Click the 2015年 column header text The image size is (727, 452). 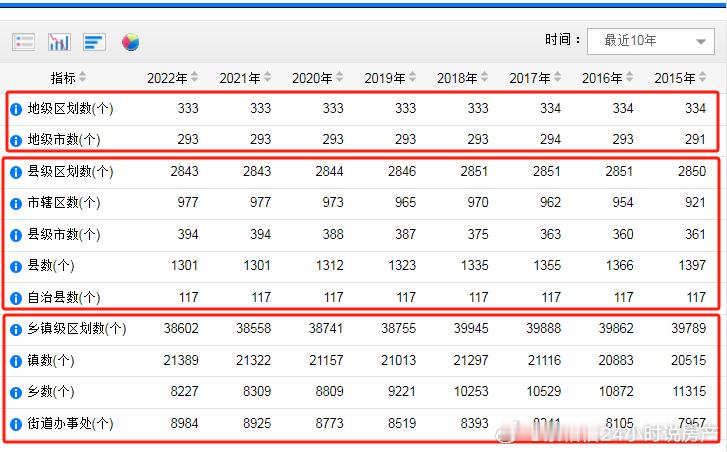click(675, 78)
